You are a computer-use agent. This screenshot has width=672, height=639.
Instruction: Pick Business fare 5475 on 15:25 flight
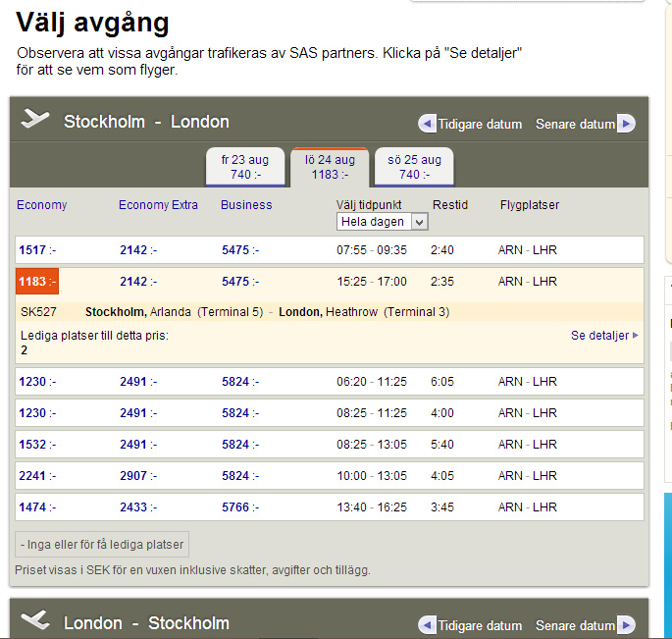click(x=238, y=282)
